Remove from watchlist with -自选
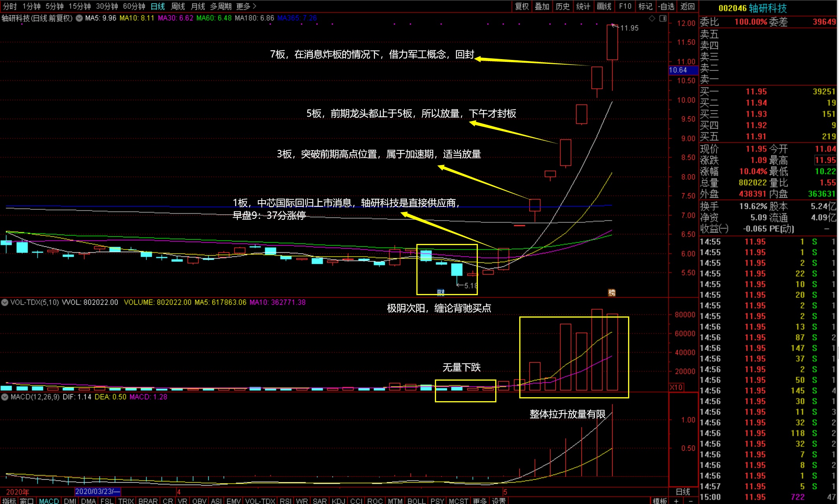 [x=666, y=6]
